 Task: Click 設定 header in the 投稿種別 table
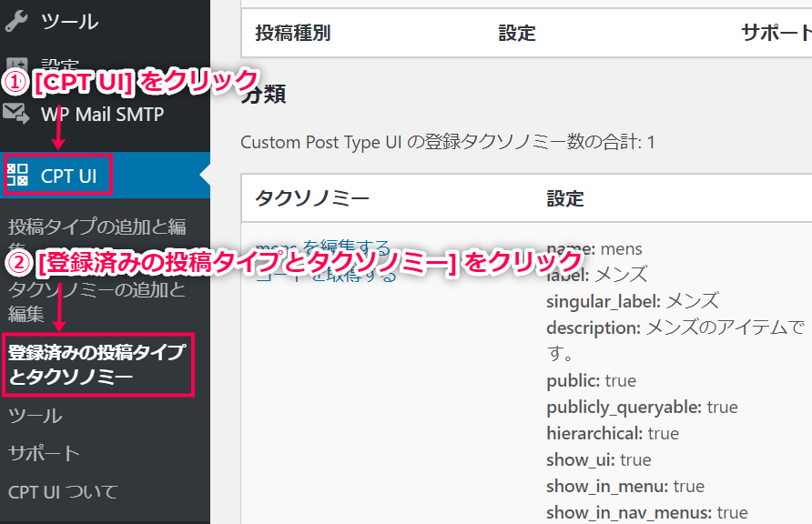click(517, 33)
